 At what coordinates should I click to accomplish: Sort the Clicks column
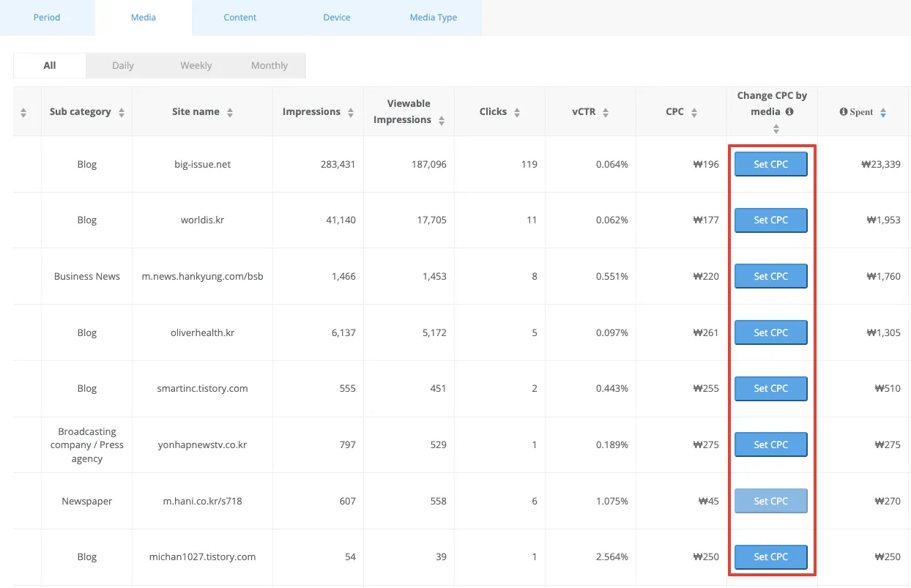pyautogui.click(x=517, y=113)
